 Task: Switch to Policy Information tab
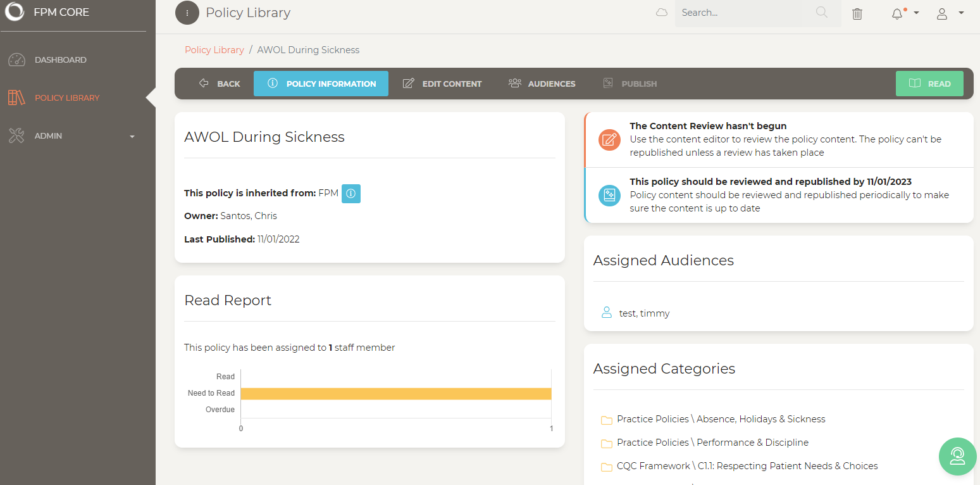[x=321, y=84]
